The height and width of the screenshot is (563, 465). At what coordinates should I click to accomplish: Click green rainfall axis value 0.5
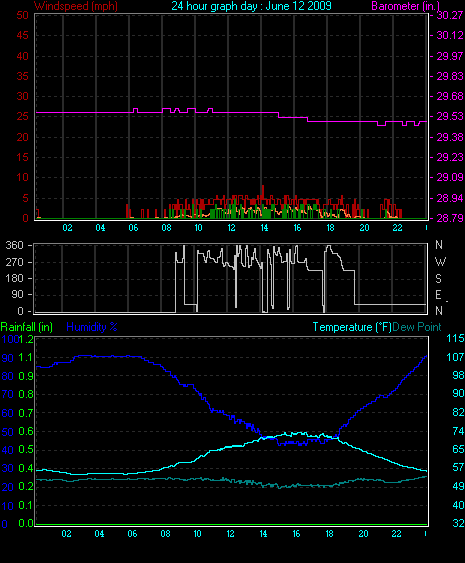pos(25,450)
